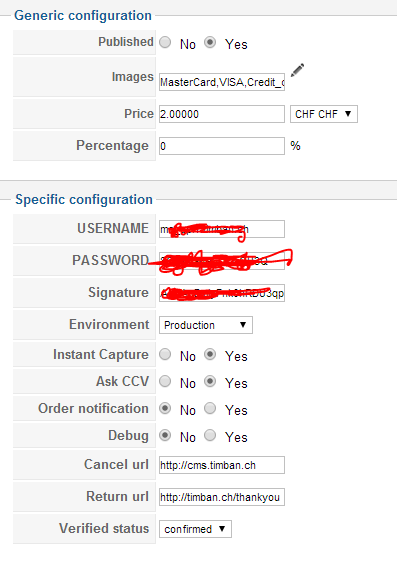
Task: Click the Return url field
Action: (x=222, y=497)
